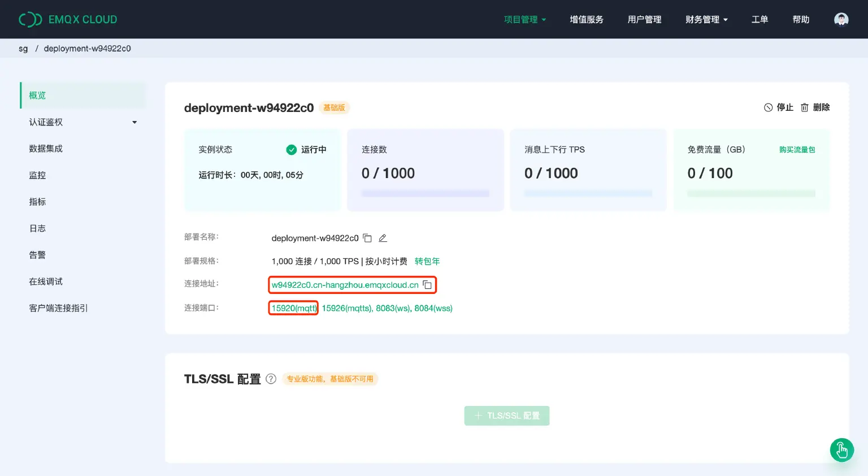Open the floating guide hand button
The height and width of the screenshot is (476, 868).
(x=841, y=450)
